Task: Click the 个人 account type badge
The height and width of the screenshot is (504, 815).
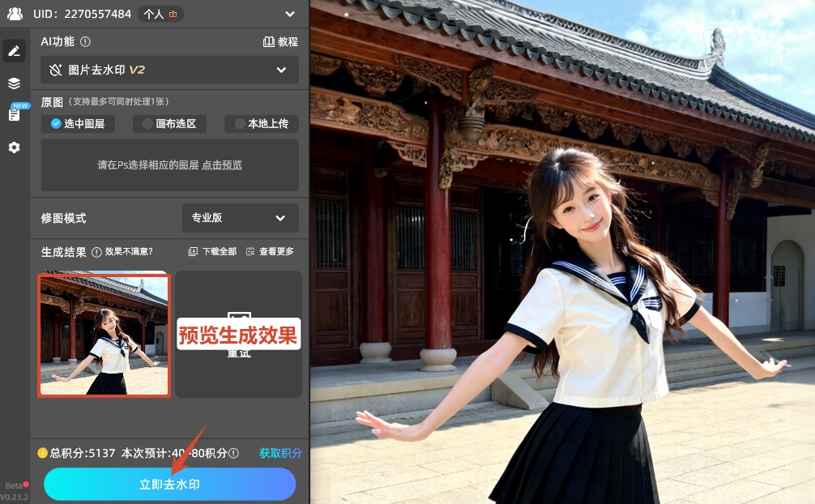Action: pos(160,14)
